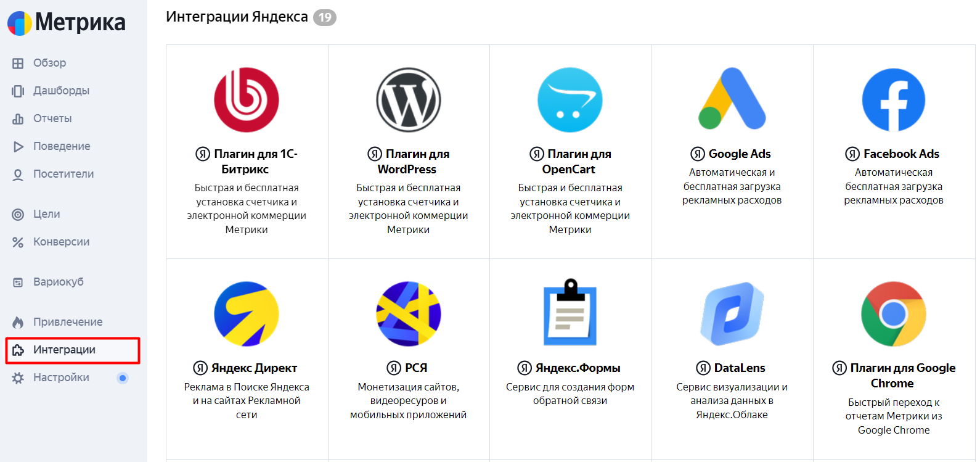Click Facebook Ads description text

894,186
